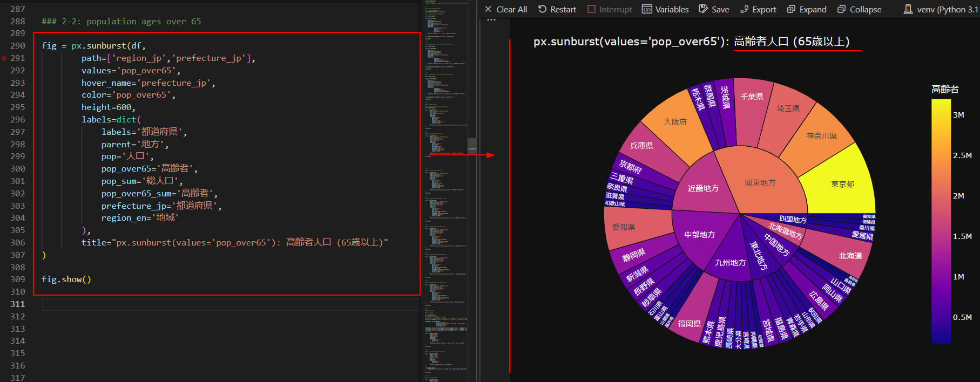The image size is (980, 382).
Task: Select the 愛知県 sunburst segment
Action: [623, 227]
